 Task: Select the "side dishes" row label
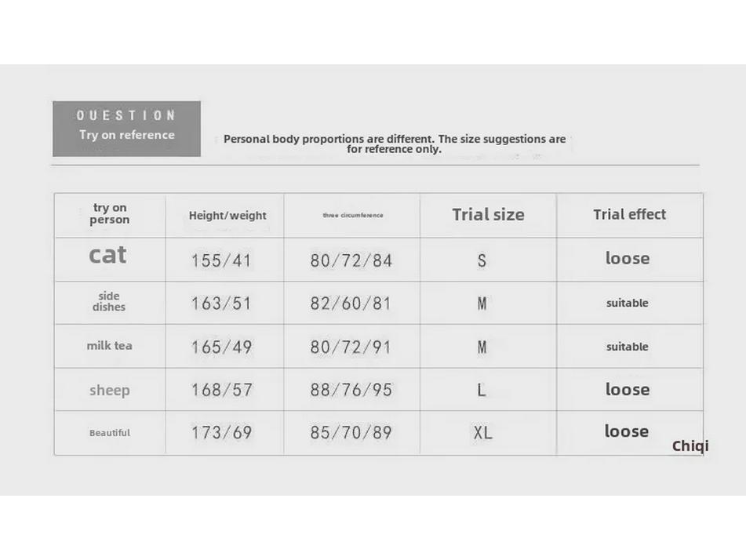(x=109, y=302)
